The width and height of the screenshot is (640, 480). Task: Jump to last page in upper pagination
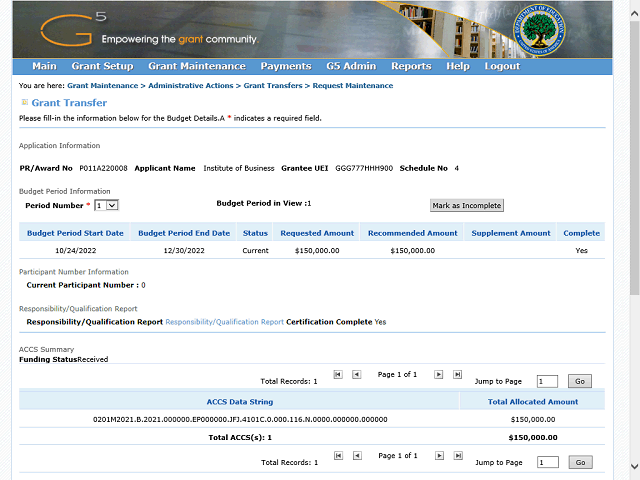tap(458, 374)
